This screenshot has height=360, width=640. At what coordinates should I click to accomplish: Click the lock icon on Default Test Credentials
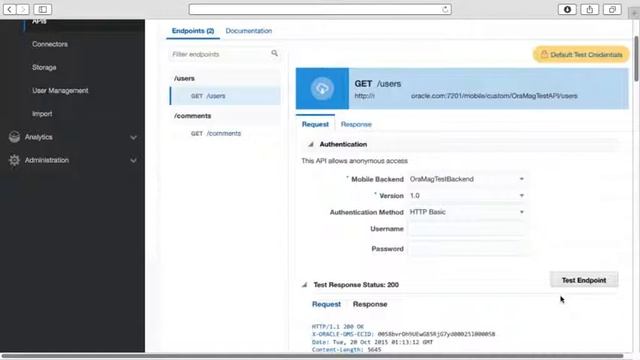544,54
